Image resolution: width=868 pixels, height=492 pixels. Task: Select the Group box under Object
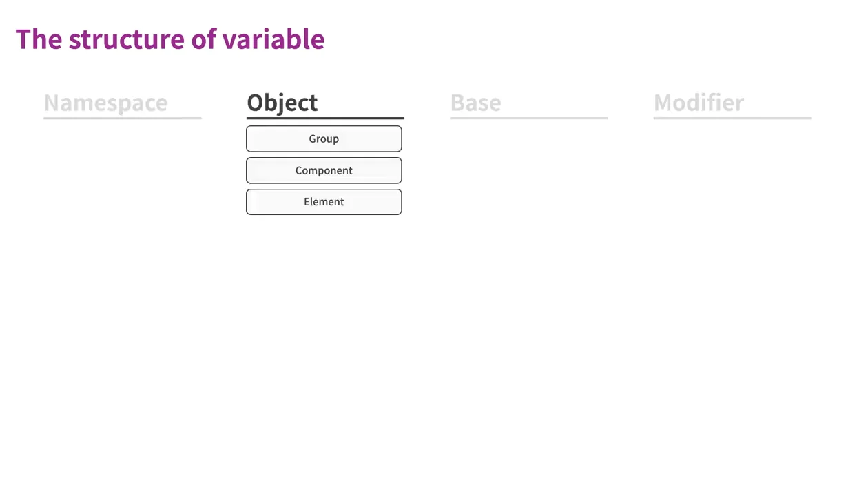pos(324,139)
